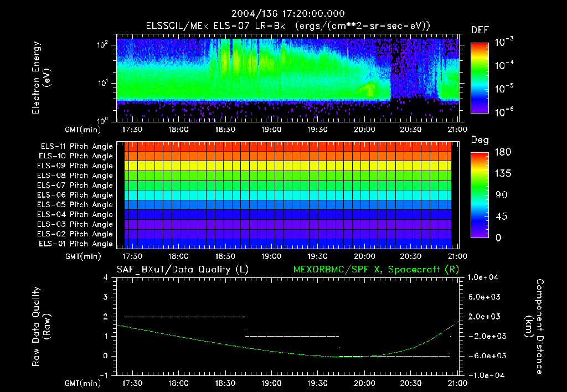
Task: Click the white data quality line at level 2
Action: (x=185, y=317)
